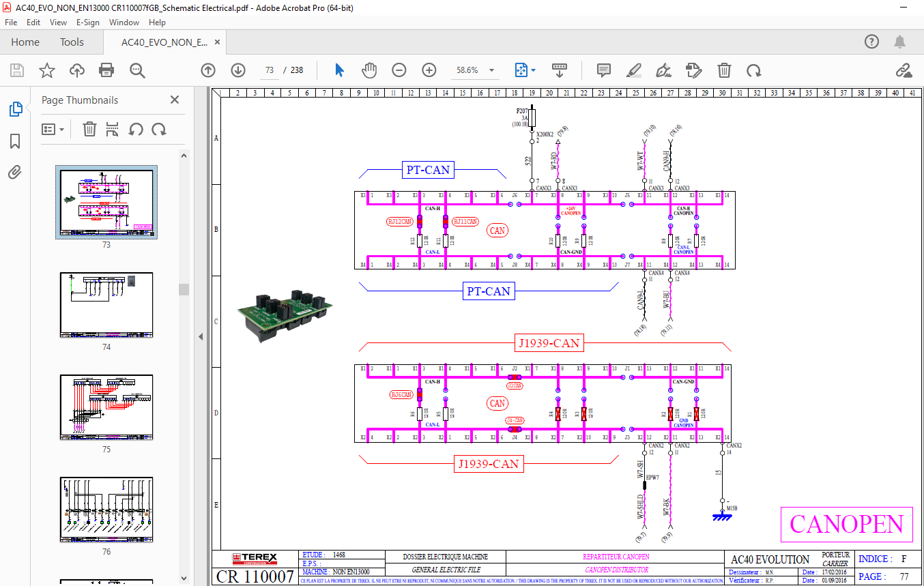Open the Help menu
Image resolution: width=924 pixels, height=586 pixels.
[x=157, y=23]
